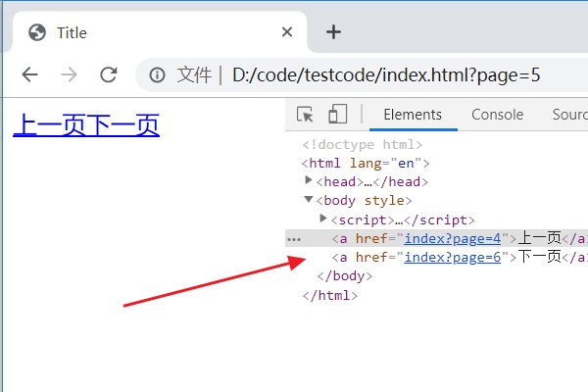588x392 pixels.
Task: Click the three-dot icon beside selected node
Action: [294, 238]
